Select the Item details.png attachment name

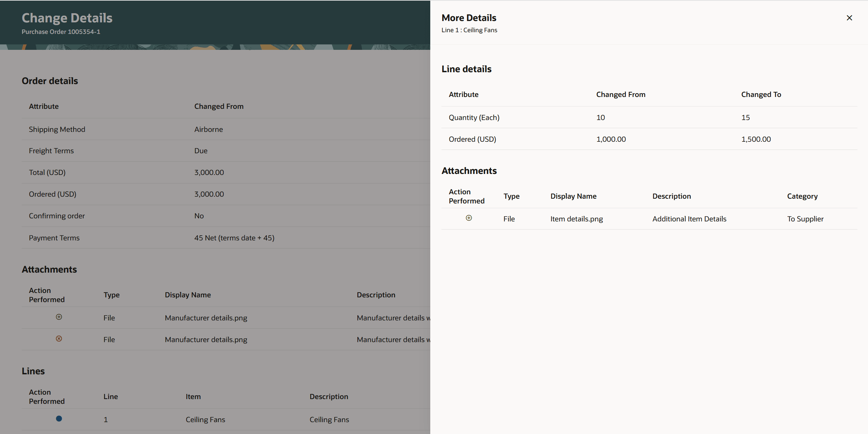click(x=576, y=219)
